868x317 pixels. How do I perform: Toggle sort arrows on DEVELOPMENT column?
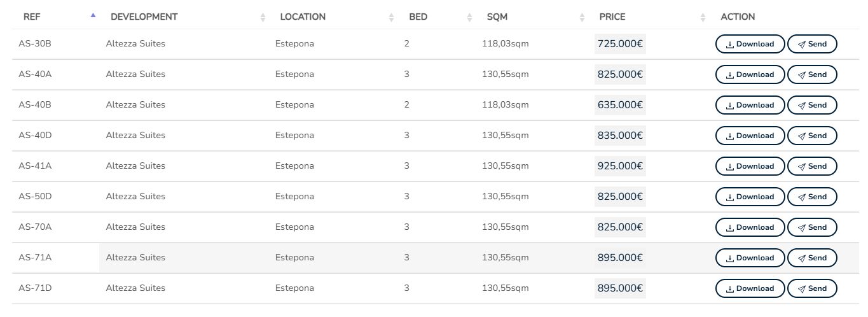coord(263,18)
